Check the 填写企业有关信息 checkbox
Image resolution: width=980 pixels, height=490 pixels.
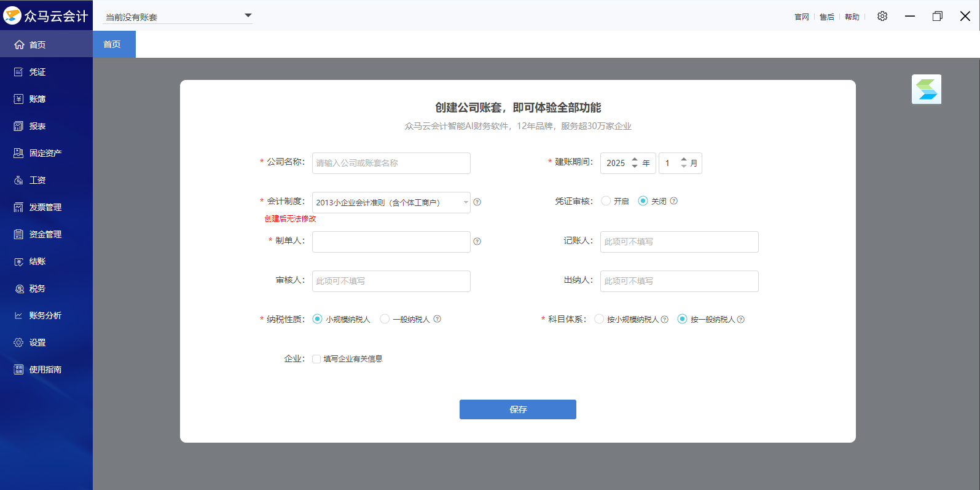pos(316,359)
